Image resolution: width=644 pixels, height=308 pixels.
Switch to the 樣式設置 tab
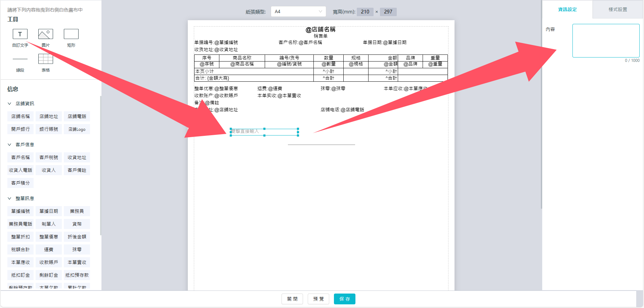617,9
